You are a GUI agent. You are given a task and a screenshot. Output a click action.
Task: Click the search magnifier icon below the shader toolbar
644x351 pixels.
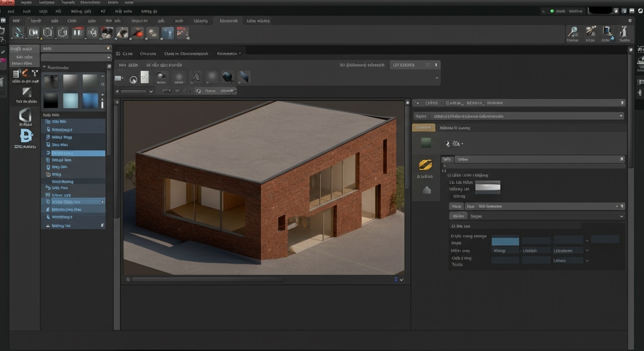(x=198, y=90)
